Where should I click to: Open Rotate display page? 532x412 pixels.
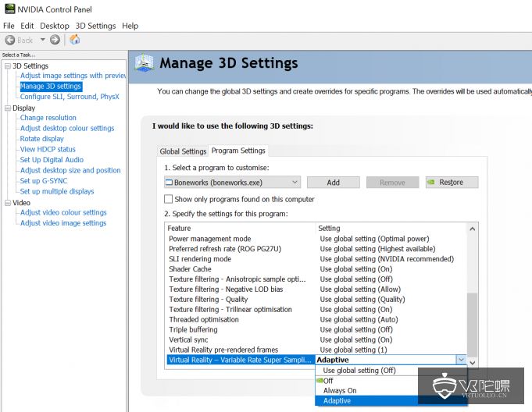point(41,139)
